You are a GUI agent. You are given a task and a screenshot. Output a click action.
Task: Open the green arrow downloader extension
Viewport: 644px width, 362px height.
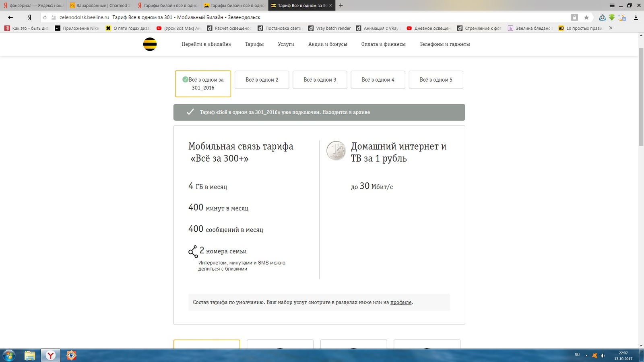click(x=612, y=17)
